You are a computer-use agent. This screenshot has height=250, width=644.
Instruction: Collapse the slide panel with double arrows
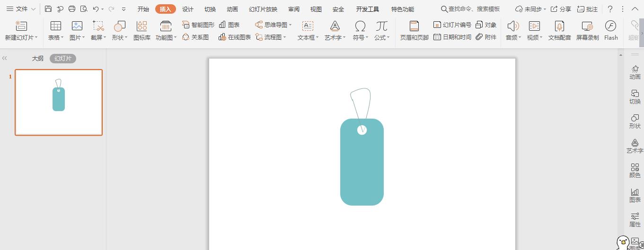(x=5, y=58)
